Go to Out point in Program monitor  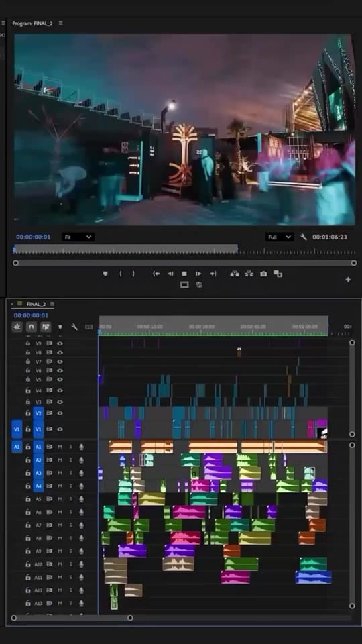(x=213, y=274)
